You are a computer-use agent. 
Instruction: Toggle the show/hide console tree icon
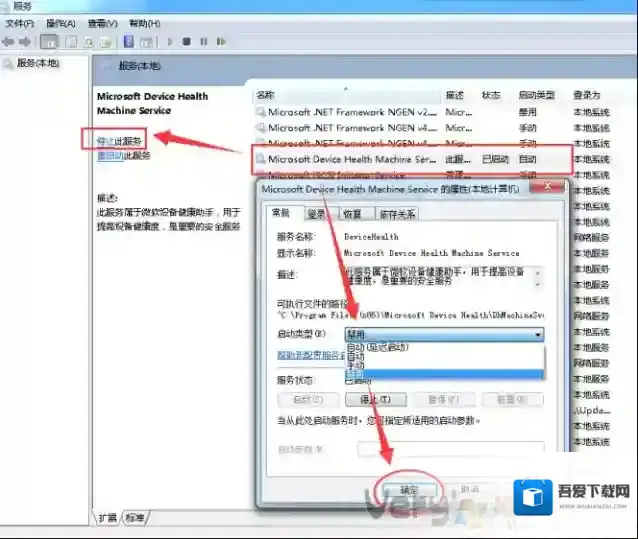pos(49,41)
